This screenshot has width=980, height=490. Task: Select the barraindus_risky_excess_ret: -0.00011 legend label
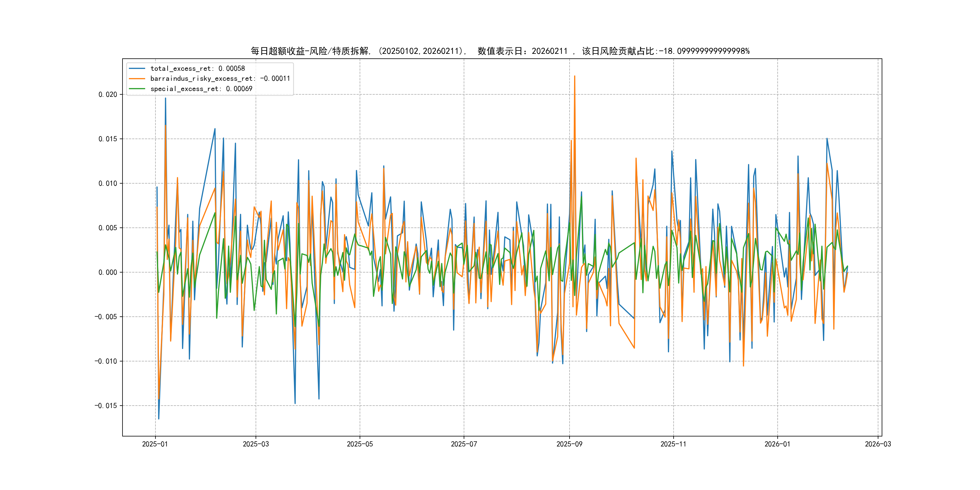click(x=220, y=79)
